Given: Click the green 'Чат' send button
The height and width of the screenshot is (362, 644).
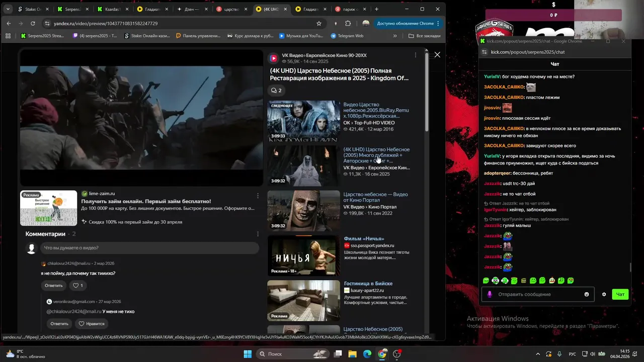Looking at the screenshot, I should tap(620, 294).
